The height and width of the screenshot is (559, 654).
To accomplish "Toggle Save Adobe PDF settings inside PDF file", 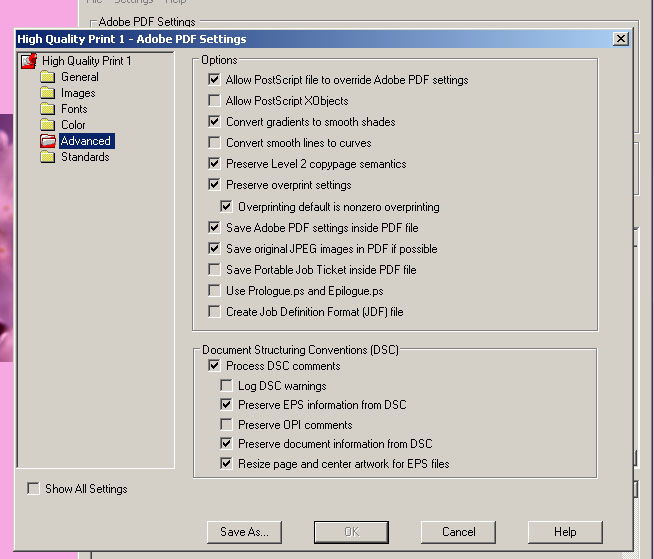I will (x=214, y=227).
